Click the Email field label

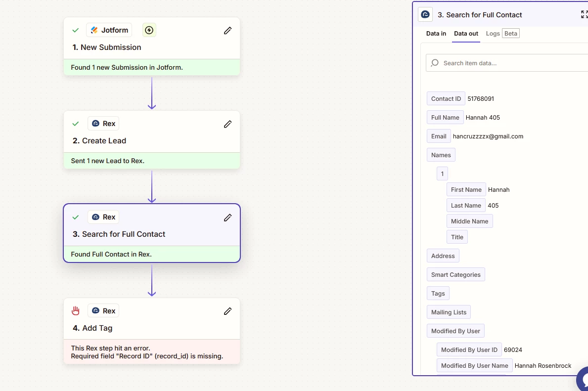[x=439, y=136]
